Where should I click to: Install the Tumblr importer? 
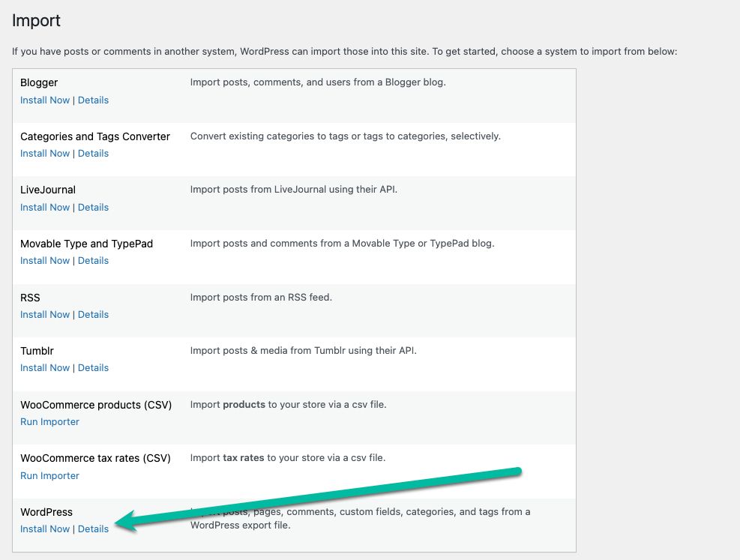[x=45, y=367]
